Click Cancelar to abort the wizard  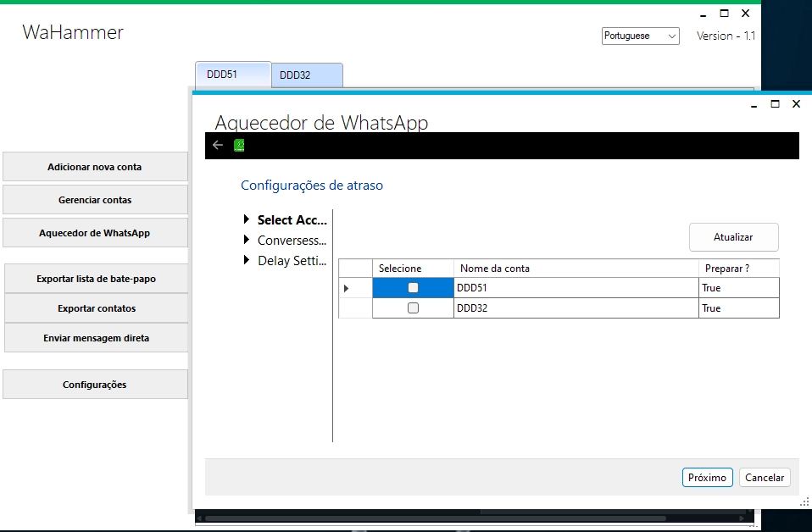tap(765, 478)
